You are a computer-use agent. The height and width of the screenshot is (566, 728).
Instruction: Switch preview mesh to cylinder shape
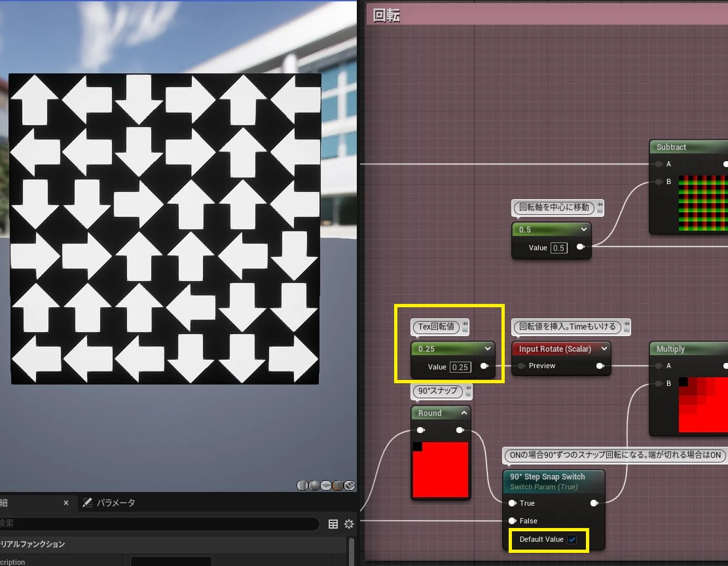coord(302,485)
